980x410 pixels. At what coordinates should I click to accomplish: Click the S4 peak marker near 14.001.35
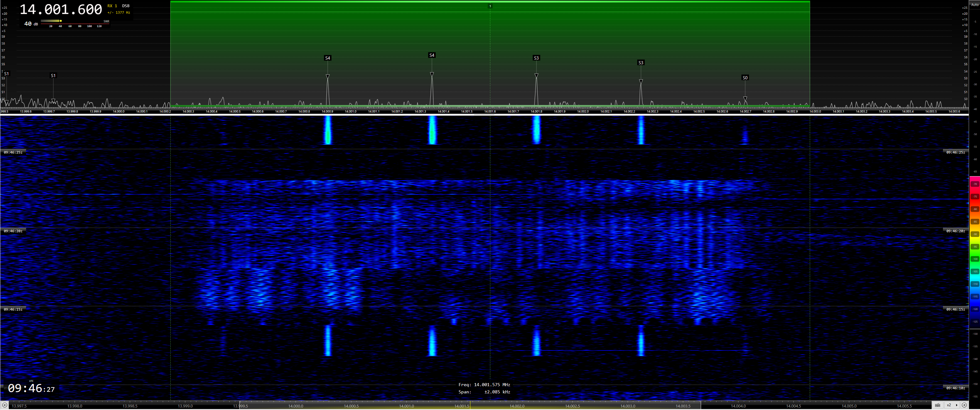[431, 55]
